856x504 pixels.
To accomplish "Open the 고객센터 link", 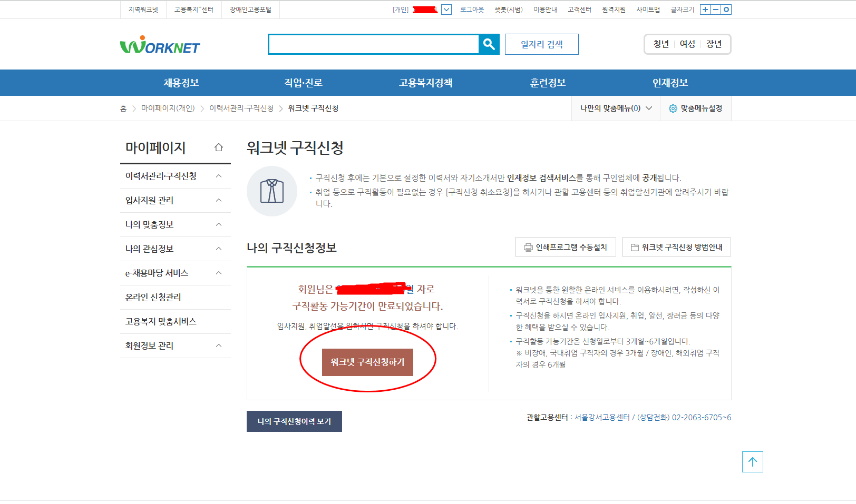I will click(579, 9).
